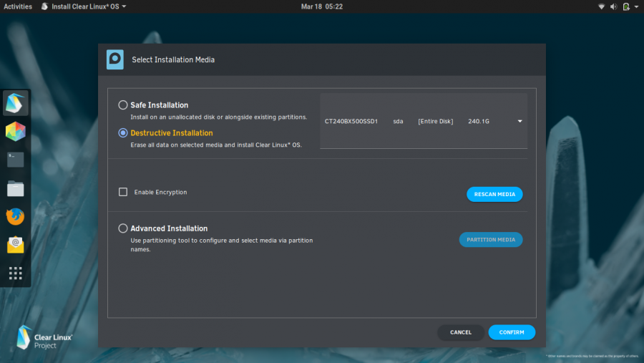Viewport: 644px width, 363px height.
Task: Click the Rescan Media button
Action: [x=494, y=195]
